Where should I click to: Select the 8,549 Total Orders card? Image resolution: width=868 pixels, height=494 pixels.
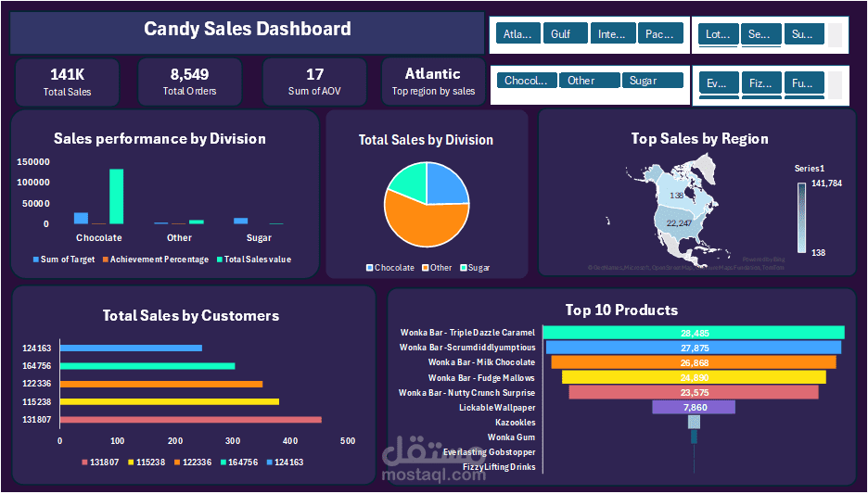click(190, 82)
